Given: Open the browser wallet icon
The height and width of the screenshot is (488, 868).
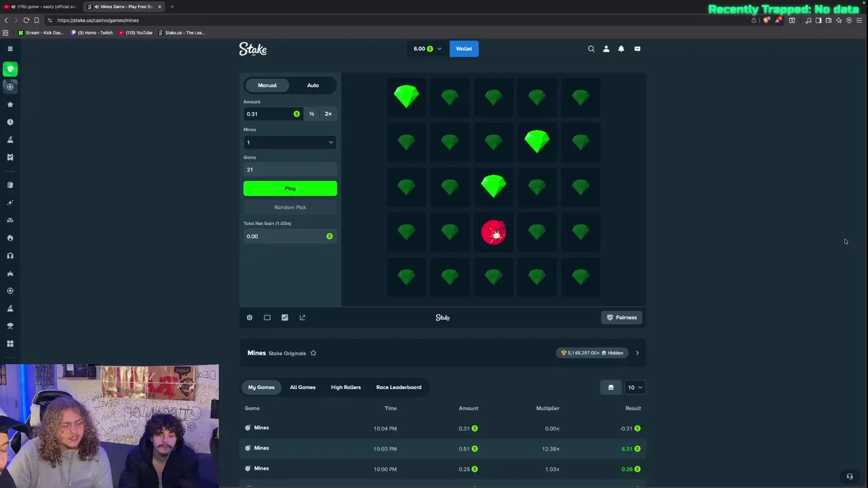Looking at the screenshot, I should coord(829,20).
